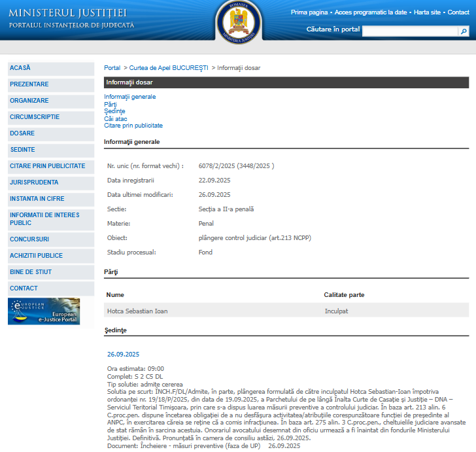This screenshot has height=452, width=476.
Task: Click the plângere control judiciar object text
Action: 255,238
